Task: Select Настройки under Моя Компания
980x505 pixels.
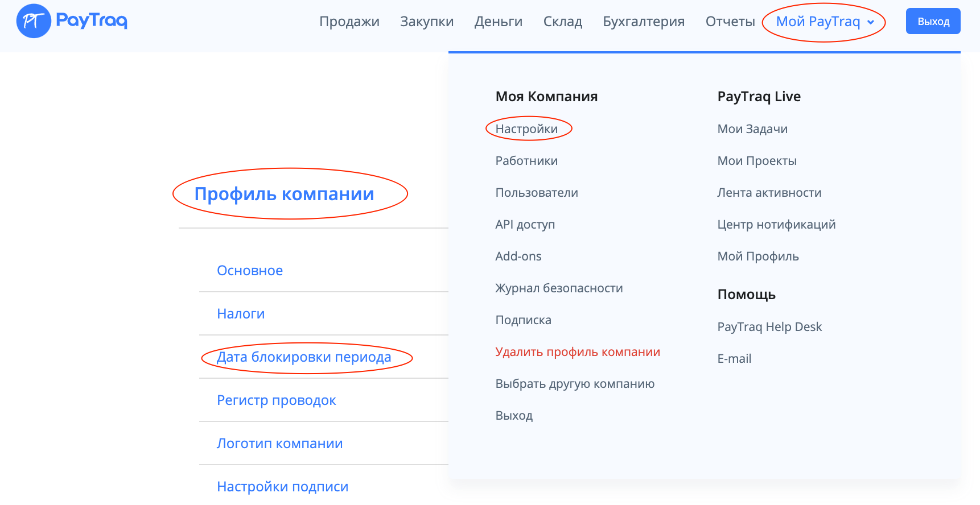Action: click(526, 129)
